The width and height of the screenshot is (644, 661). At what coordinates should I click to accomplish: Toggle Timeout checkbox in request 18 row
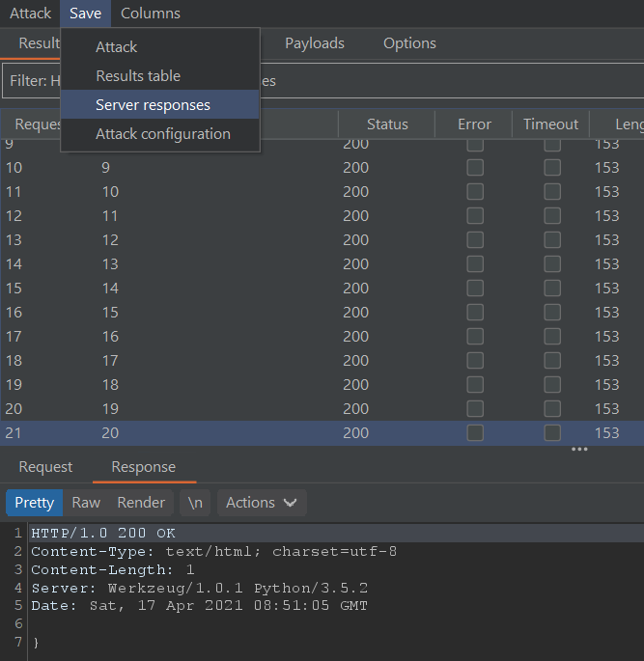(552, 361)
